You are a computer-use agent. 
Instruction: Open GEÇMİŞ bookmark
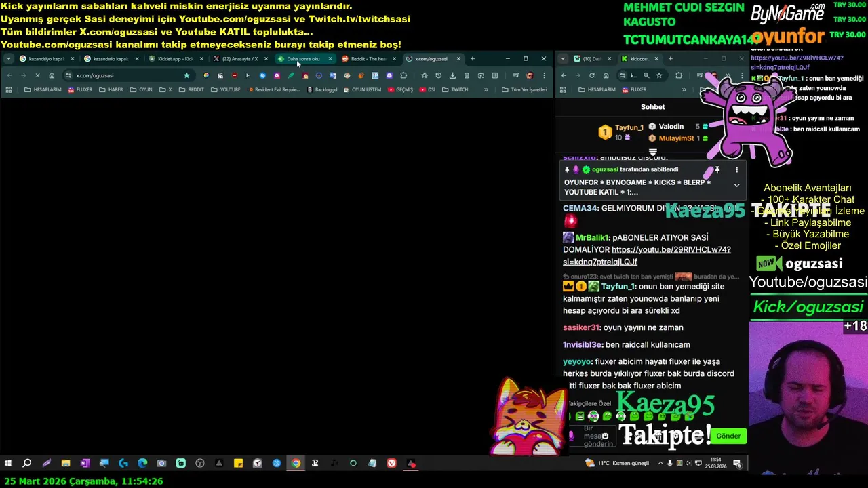[400, 89]
